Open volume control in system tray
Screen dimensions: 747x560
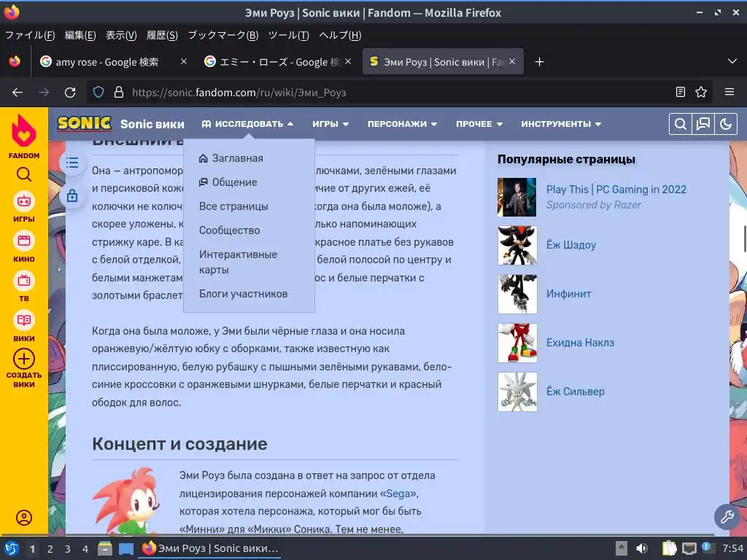click(642, 548)
